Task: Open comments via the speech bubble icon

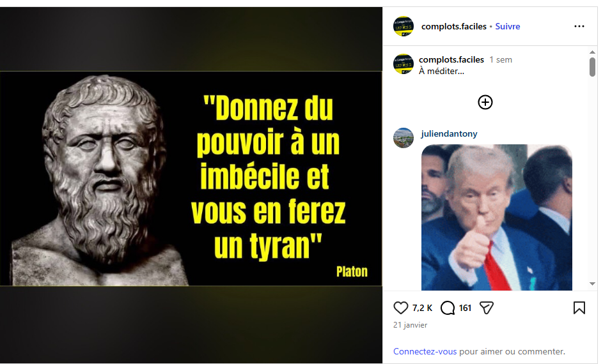Action: [448, 308]
